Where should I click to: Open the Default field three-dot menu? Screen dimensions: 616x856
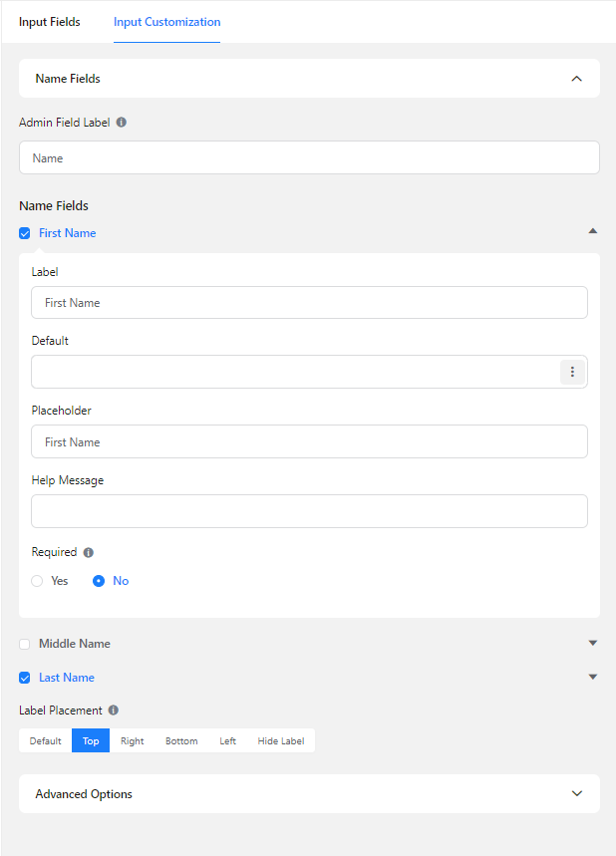(572, 372)
